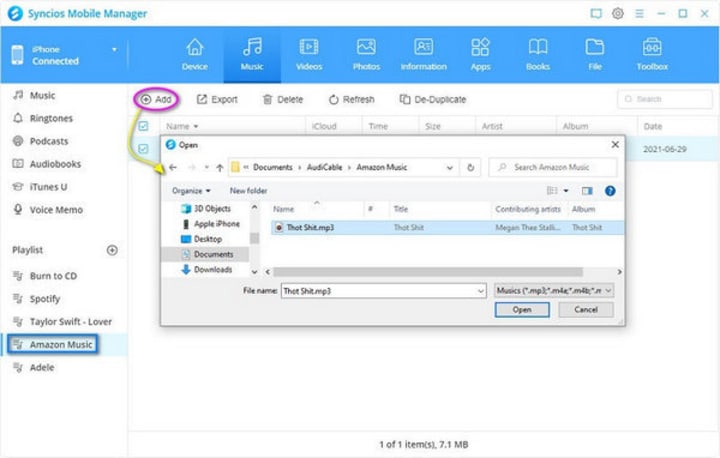Open the Apps tab
Screen dimensions: 720x458
coord(480,55)
